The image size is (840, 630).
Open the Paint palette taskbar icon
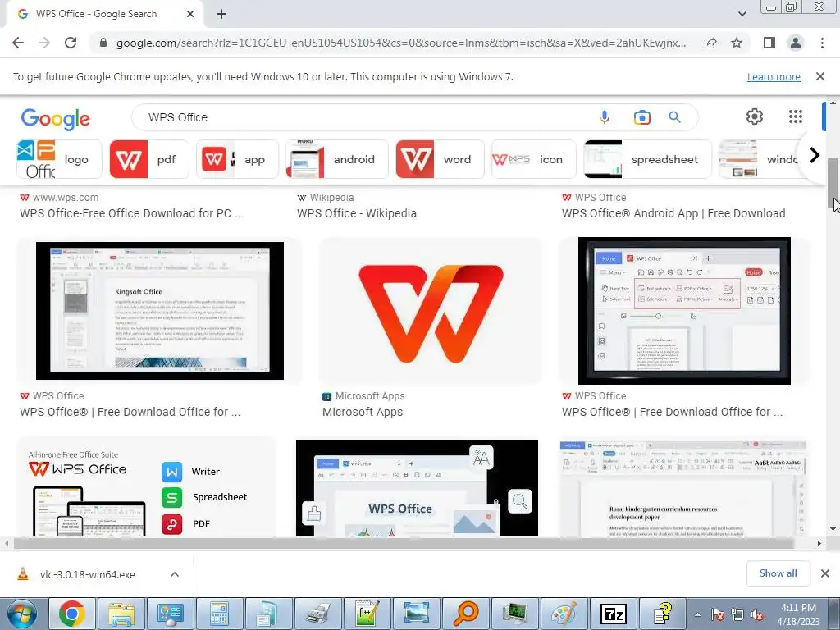click(x=564, y=614)
